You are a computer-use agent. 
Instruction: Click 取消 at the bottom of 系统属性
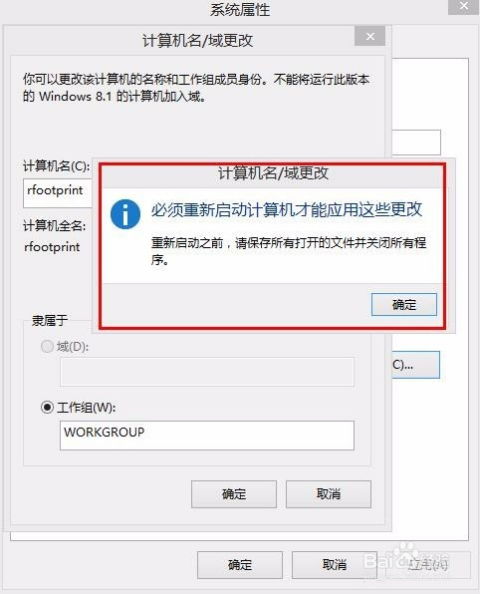coord(334,565)
